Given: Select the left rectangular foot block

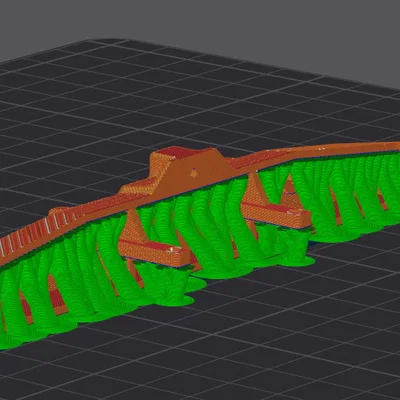Looking at the screenshot, I should tap(154, 251).
